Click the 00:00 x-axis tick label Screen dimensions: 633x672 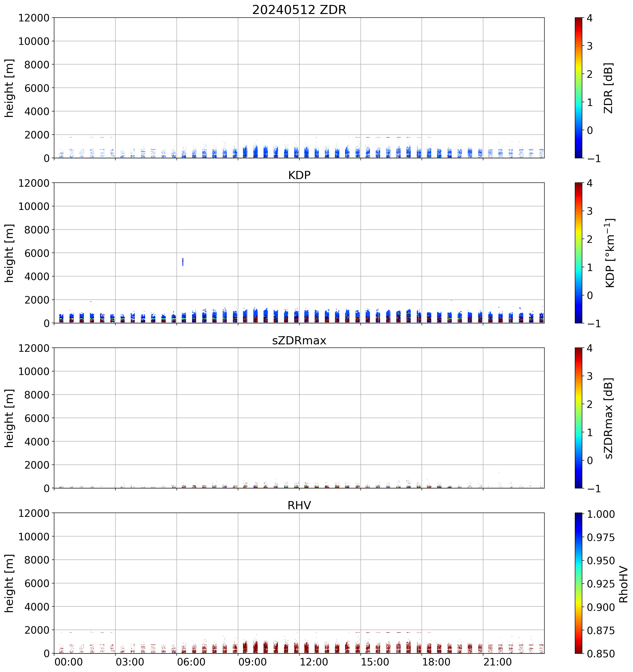click(x=68, y=662)
